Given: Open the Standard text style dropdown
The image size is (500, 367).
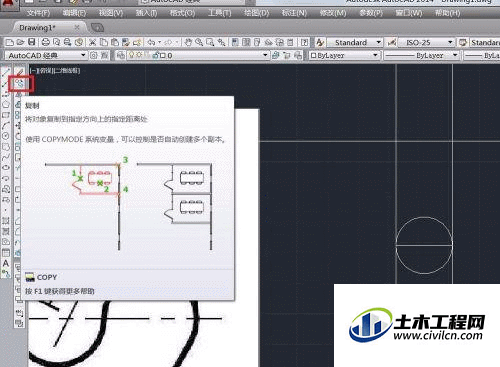Looking at the screenshot, I should click(354, 42).
